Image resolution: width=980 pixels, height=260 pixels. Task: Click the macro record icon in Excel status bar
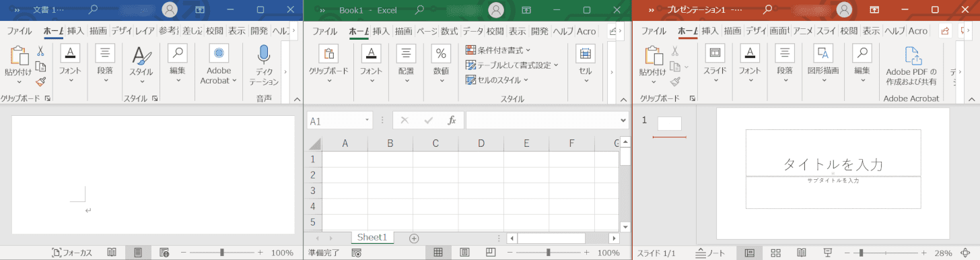(x=357, y=253)
